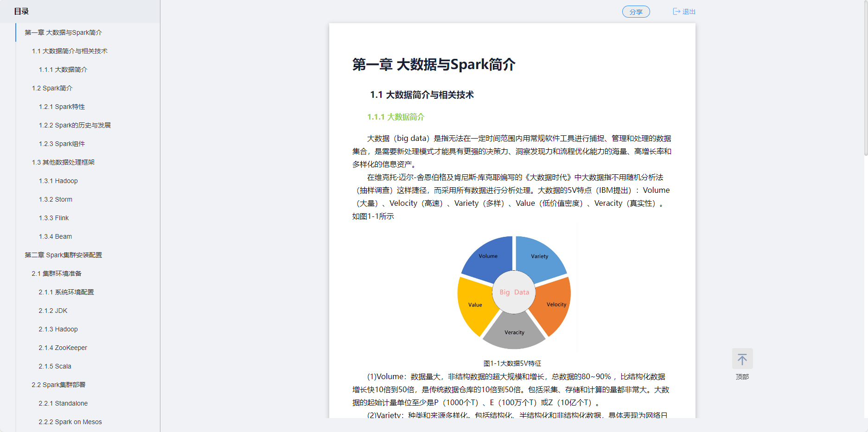This screenshot has height=432, width=868.
Task: Click the Big Data center circle in diagram
Action: coord(514,292)
